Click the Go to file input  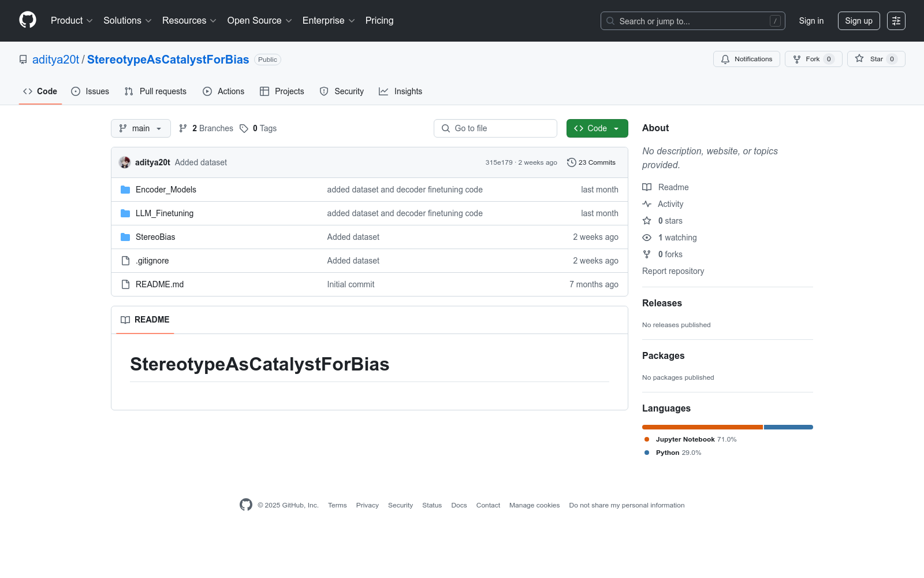tap(495, 128)
